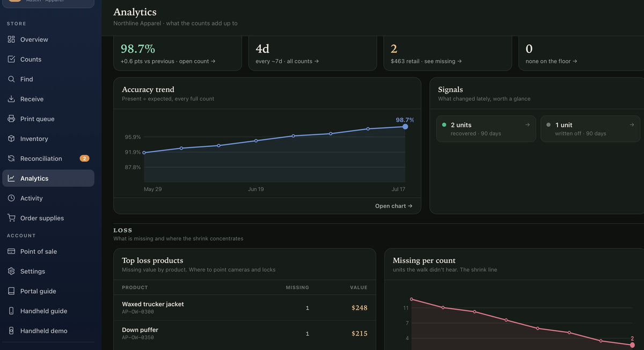Click the Reconciliation sync icon
The height and width of the screenshot is (350, 644).
tap(11, 159)
